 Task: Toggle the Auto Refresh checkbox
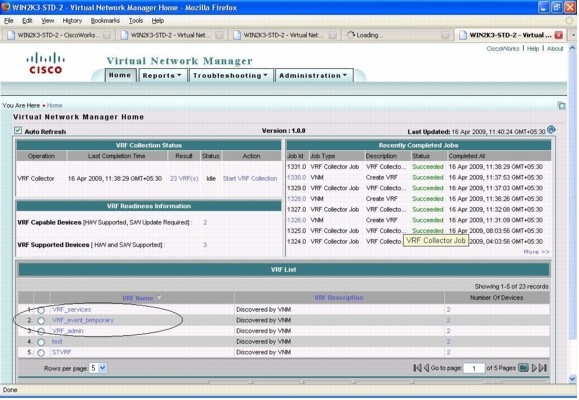tap(18, 130)
